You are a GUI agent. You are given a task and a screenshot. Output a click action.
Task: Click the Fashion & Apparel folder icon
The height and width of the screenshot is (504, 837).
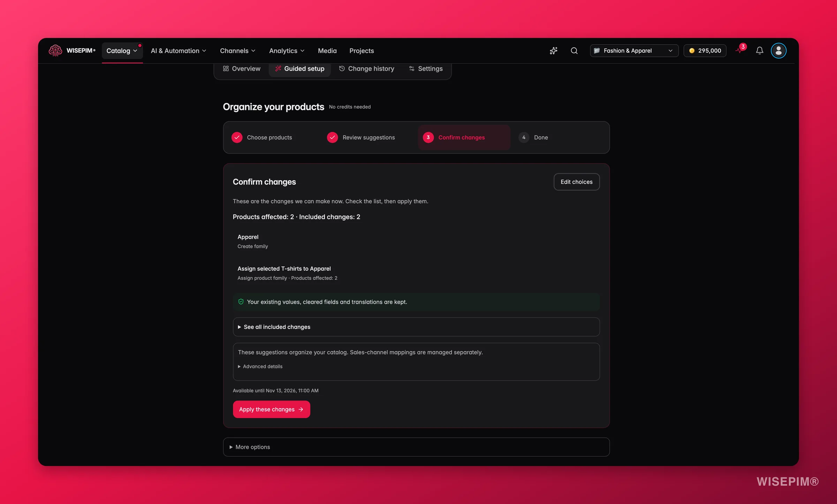point(597,51)
